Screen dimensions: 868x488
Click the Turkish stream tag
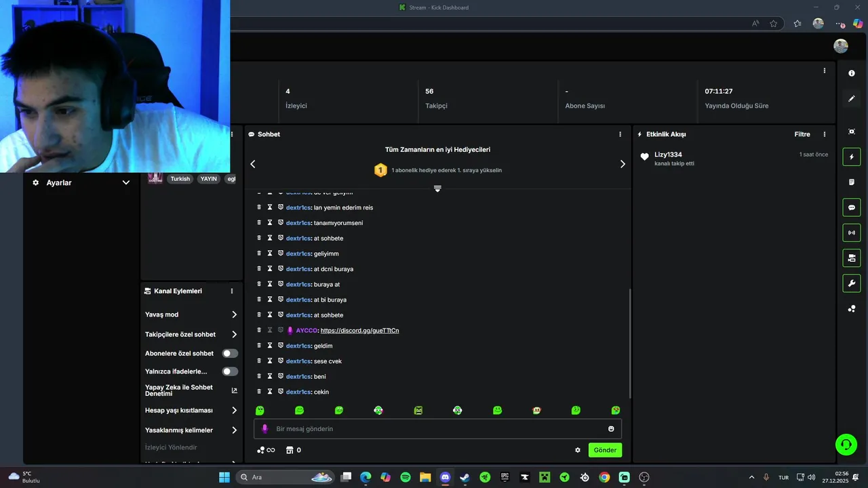[180, 179]
